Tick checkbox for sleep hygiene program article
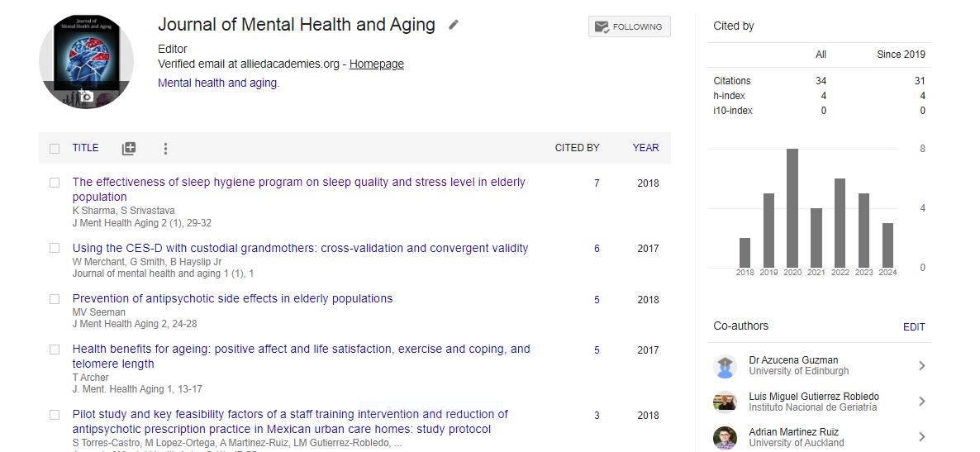The image size is (980, 452). pyautogui.click(x=55, y=183)
